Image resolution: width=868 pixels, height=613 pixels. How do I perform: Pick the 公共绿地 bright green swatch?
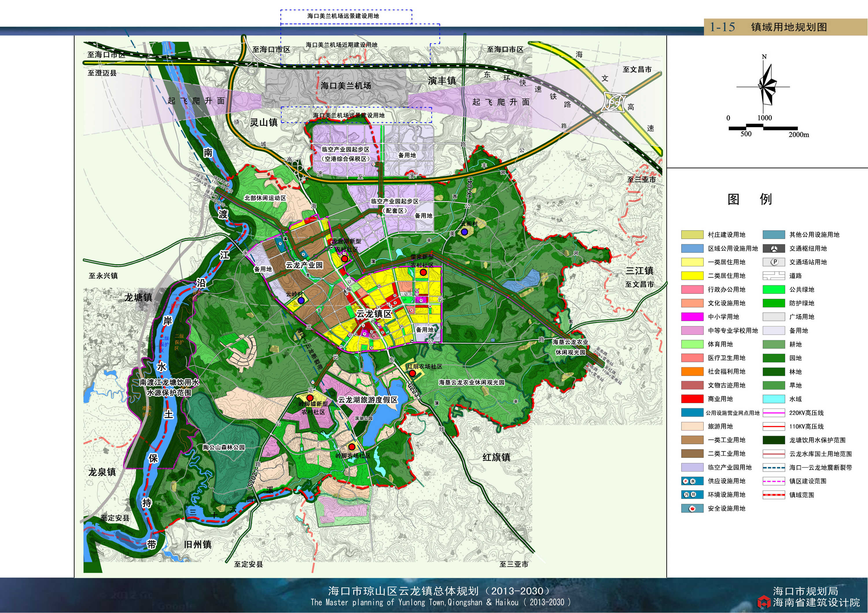click(773, 289)
